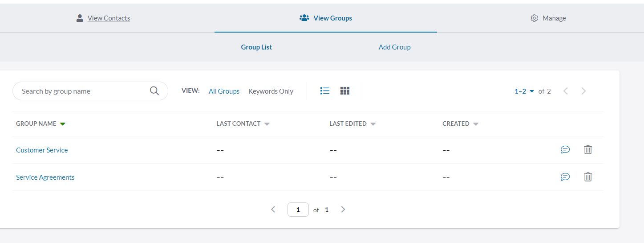Show All Groups in view

point(224,91)
